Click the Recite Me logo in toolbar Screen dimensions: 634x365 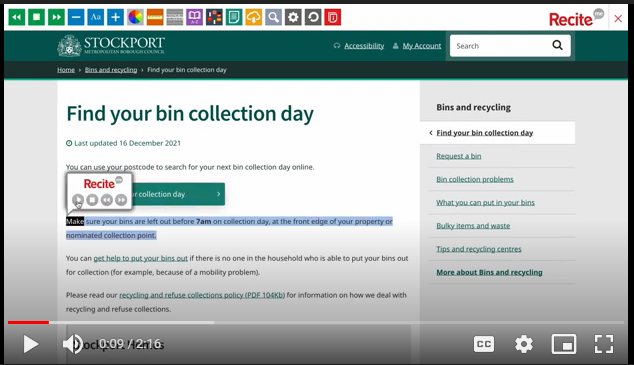[576, 18]
